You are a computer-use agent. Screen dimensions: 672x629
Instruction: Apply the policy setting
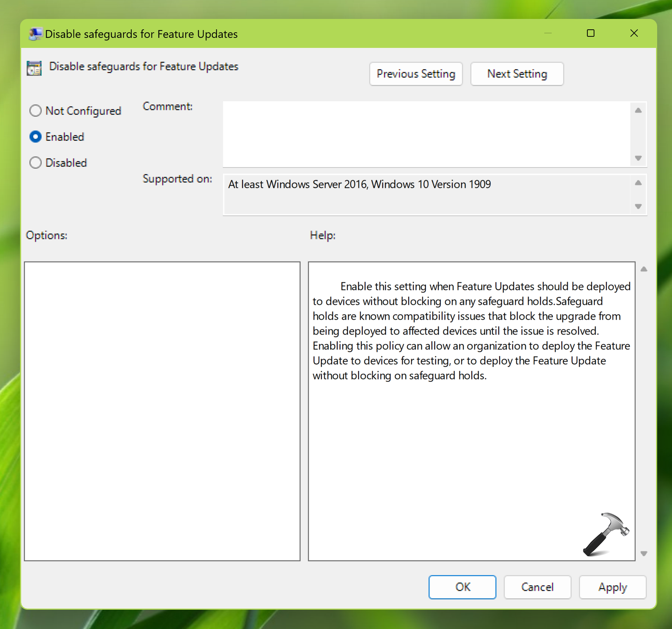pos(612,587)
